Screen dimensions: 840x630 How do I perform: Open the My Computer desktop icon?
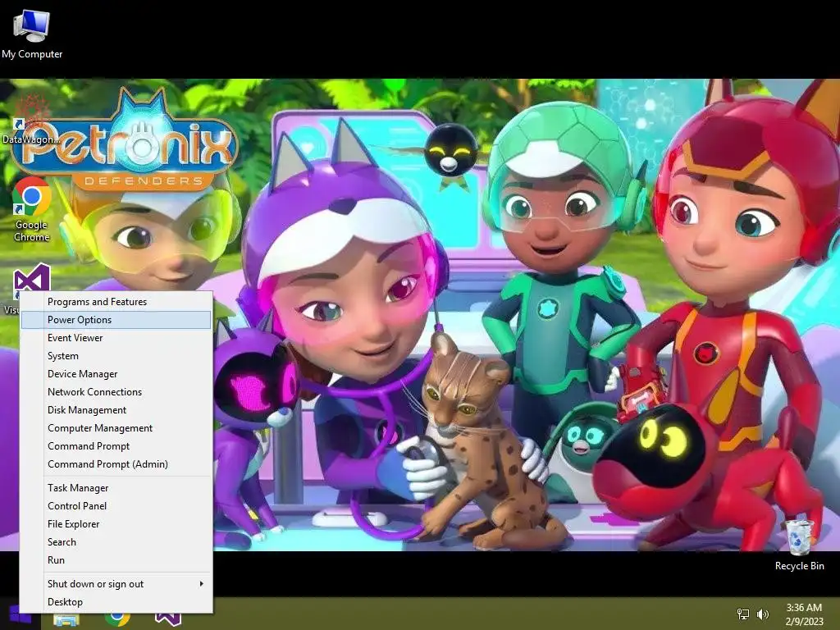point(32,35)
